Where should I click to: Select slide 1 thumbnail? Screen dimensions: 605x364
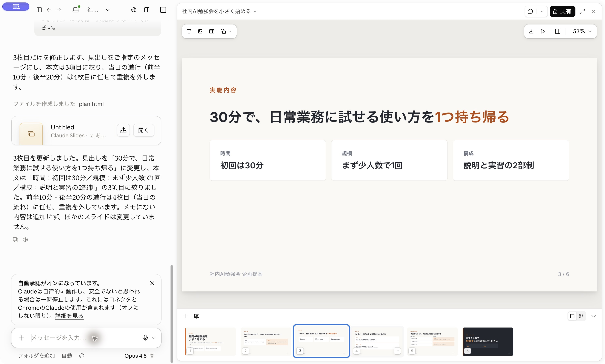210,341
